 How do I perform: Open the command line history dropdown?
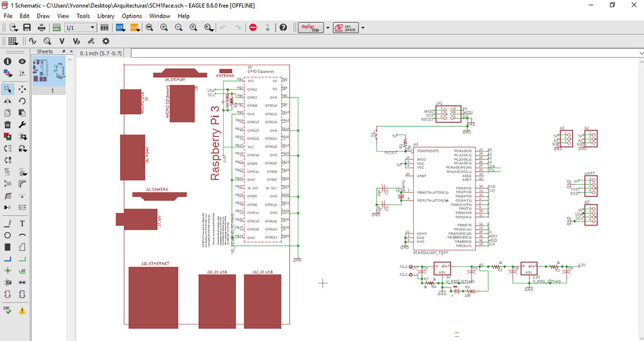(x=641, y=54)
